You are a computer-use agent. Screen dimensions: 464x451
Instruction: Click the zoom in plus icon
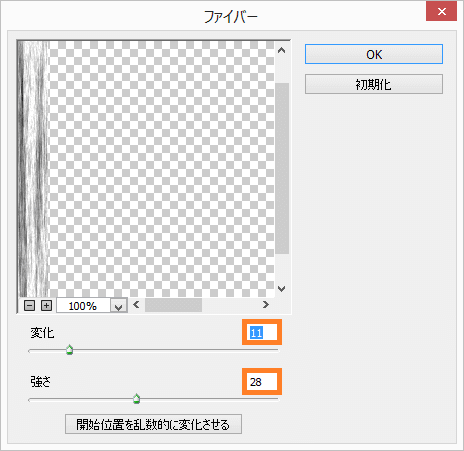(x=46, y=305)
